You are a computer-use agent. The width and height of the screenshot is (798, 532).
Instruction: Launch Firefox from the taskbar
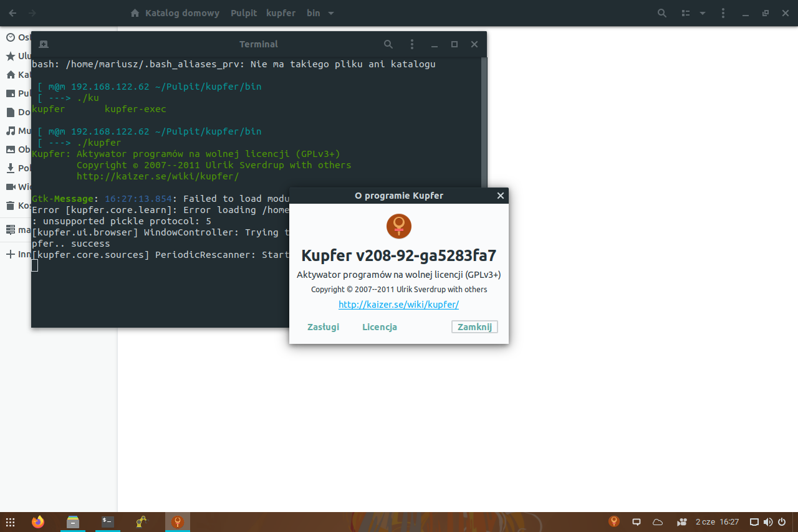(x=37, y=521)
